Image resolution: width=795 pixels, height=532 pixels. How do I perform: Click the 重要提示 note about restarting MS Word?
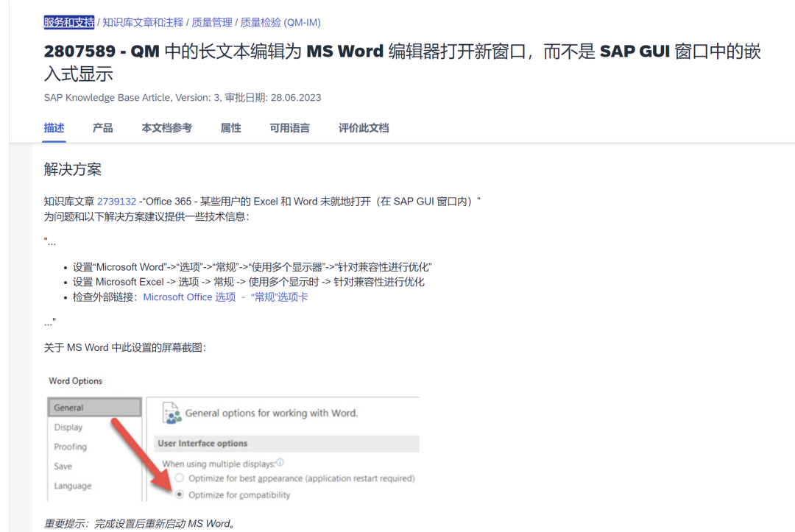pos(139,523)
